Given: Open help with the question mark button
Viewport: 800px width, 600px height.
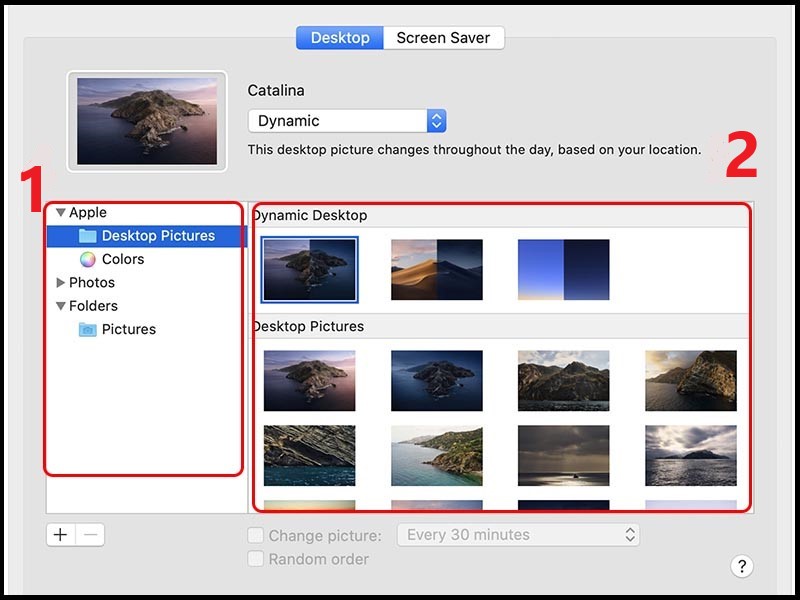Looking at the screenshot, I should [742, 566].
